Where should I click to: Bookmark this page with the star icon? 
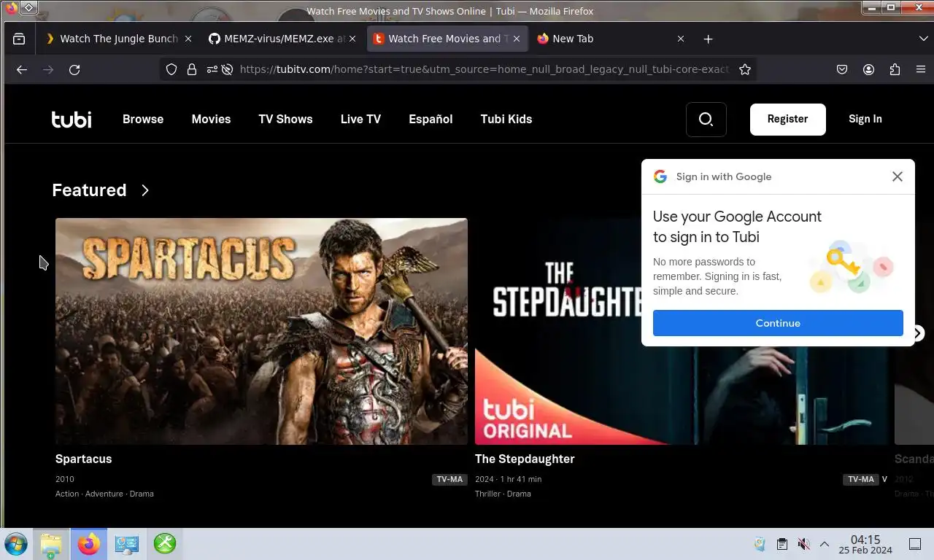[745, 69]
